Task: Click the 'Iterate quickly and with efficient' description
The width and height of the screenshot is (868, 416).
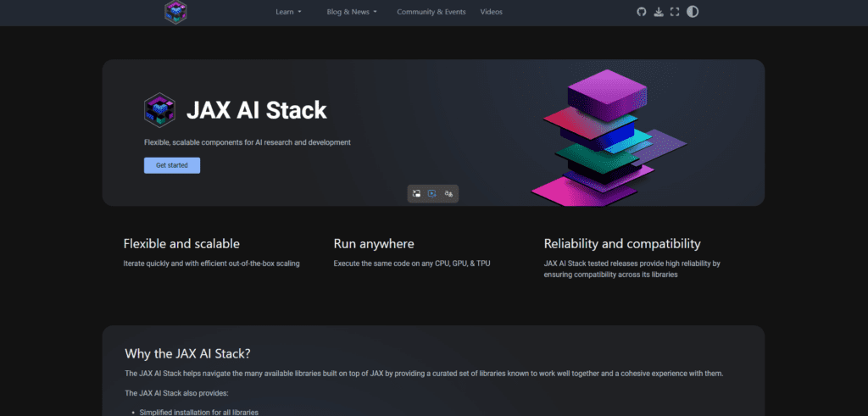Action: coord(211,263)
